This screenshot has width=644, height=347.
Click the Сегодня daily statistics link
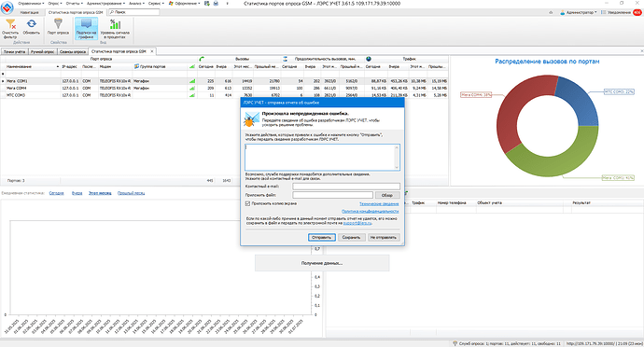click(56, 193)
